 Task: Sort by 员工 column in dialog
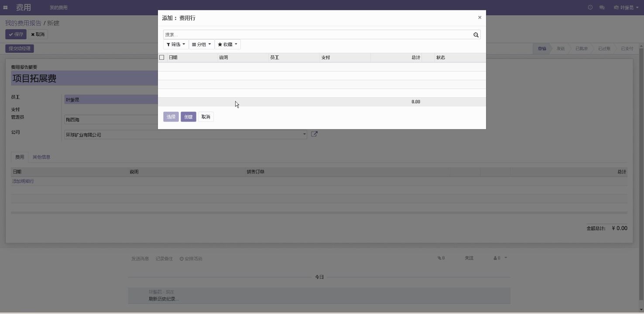(294, 58)
